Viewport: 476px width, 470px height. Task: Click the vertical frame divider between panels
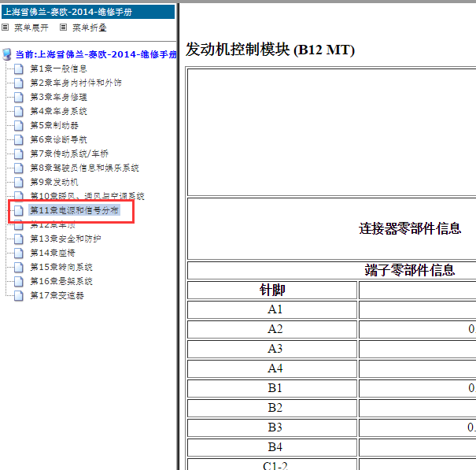[x=178, y=236]
